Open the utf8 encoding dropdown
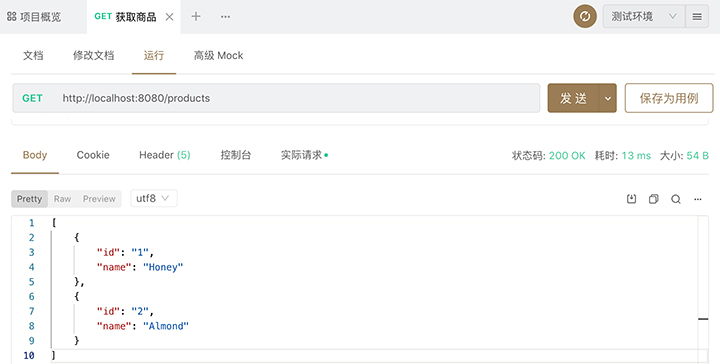 pos(154,198)
